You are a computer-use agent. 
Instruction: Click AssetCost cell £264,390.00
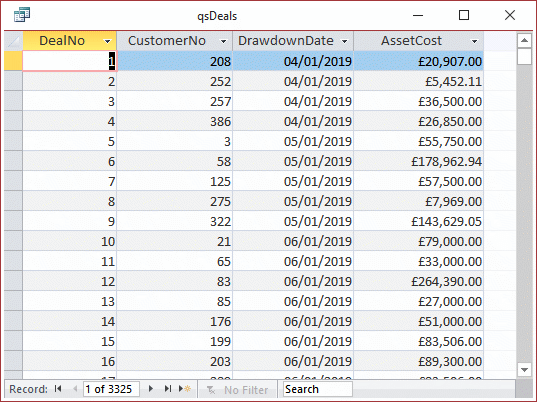click(419, 281)
